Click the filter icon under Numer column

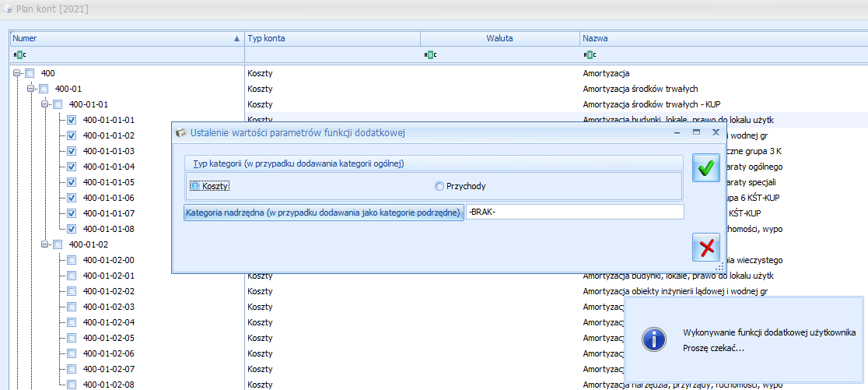[19, 54]
